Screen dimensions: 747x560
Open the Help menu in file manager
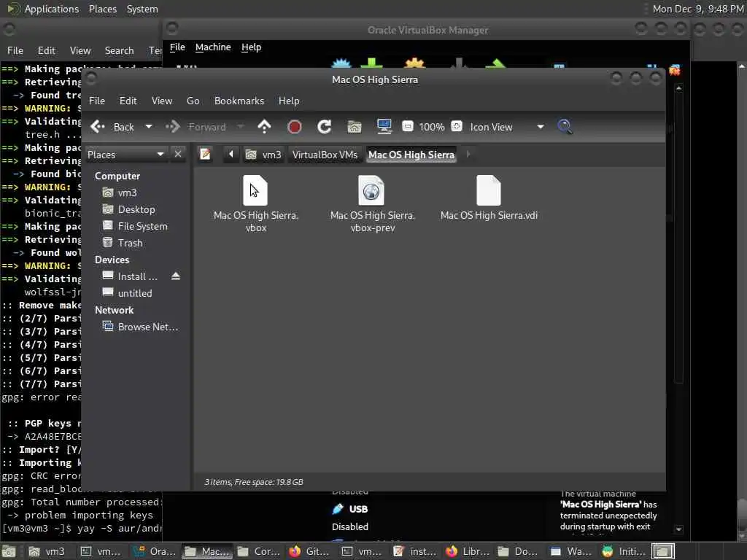coord(289,101)
